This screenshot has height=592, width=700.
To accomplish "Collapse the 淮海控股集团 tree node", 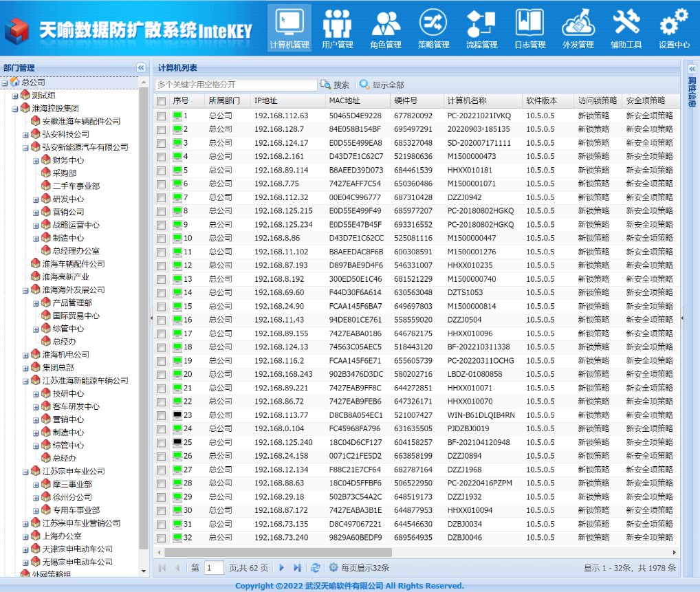I will tap(16, 109).
